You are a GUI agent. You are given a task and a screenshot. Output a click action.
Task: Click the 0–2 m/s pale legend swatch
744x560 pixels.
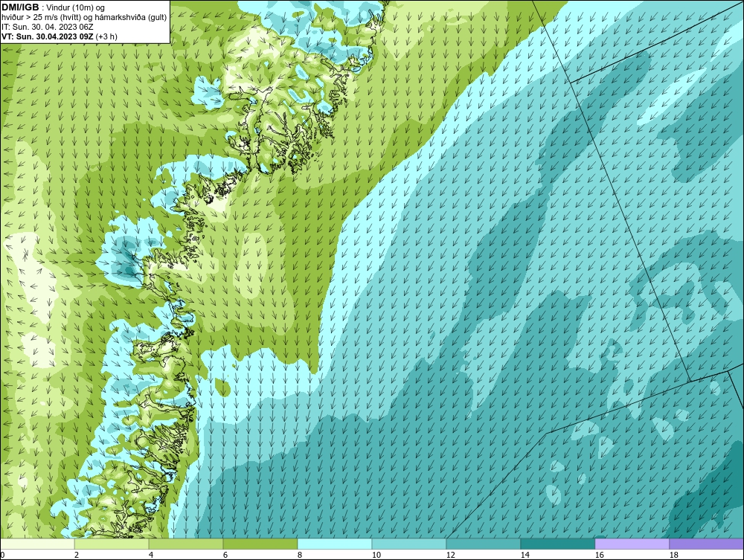pos(37,544)
